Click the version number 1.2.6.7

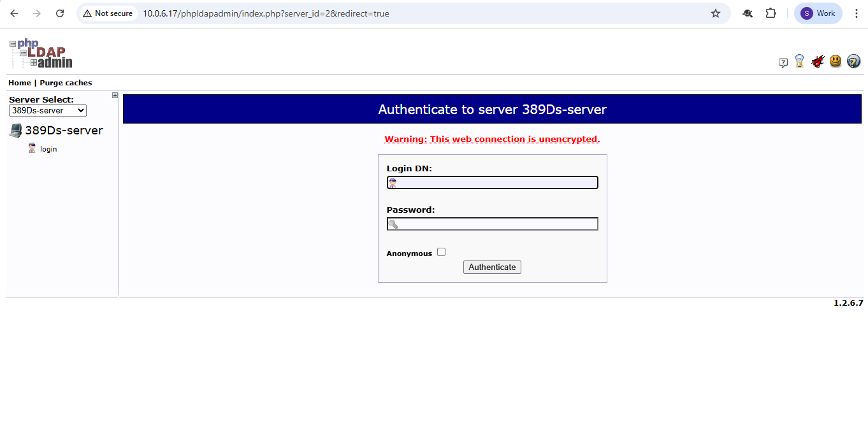tap(848, 303)
